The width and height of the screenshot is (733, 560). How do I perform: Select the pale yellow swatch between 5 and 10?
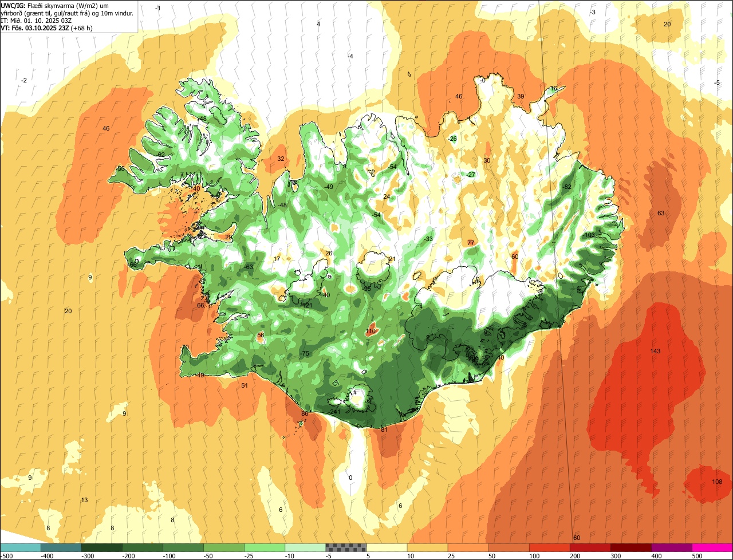click(x=387, y=547)
